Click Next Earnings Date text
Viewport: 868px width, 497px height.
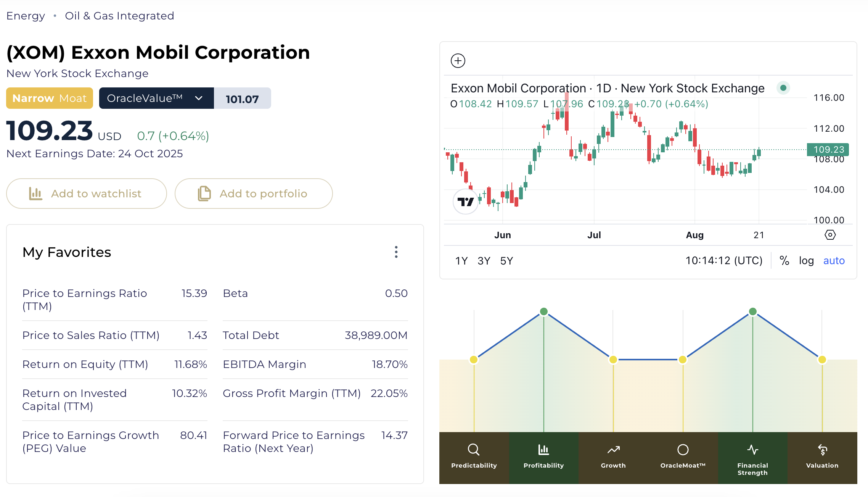(95, 153)
